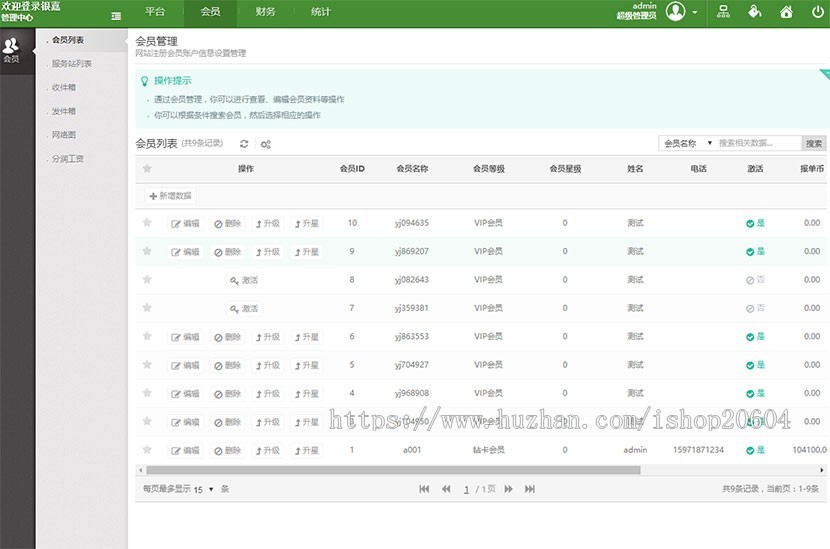Click the horizontal scrollbar of the table

pos(393,470)
